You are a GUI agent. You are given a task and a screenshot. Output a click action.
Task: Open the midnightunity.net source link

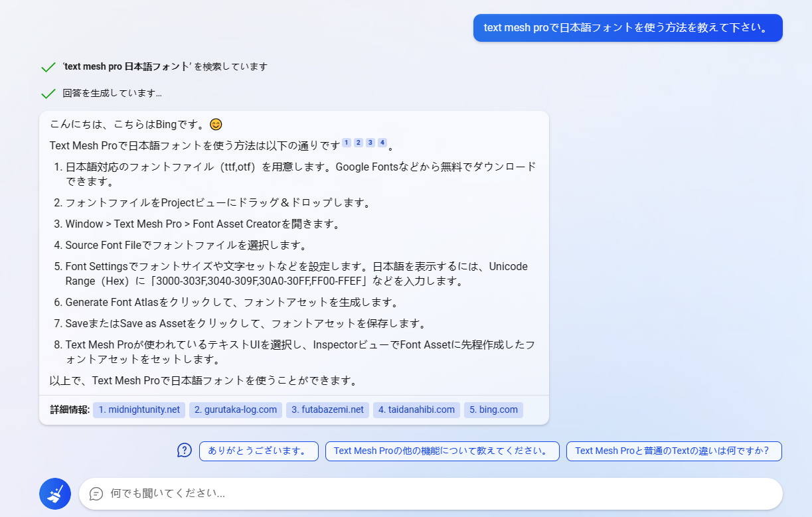[139, 410]
